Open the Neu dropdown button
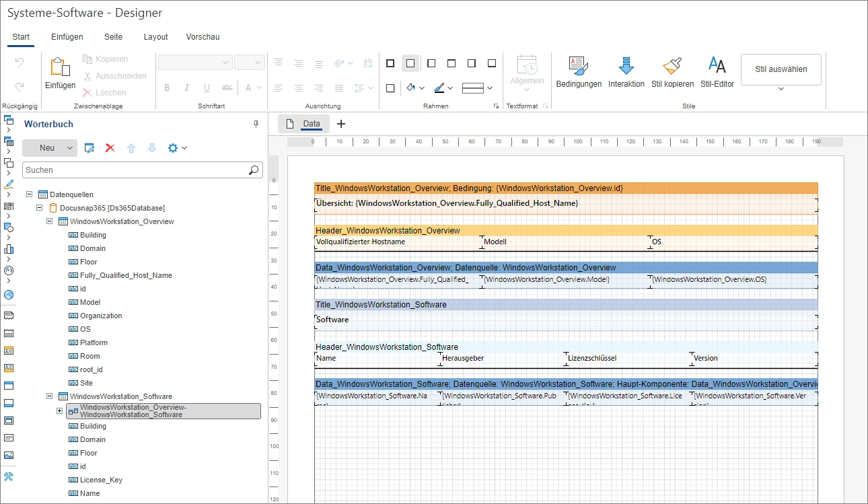This screenshot has height=504, width=868. point(70,148)
